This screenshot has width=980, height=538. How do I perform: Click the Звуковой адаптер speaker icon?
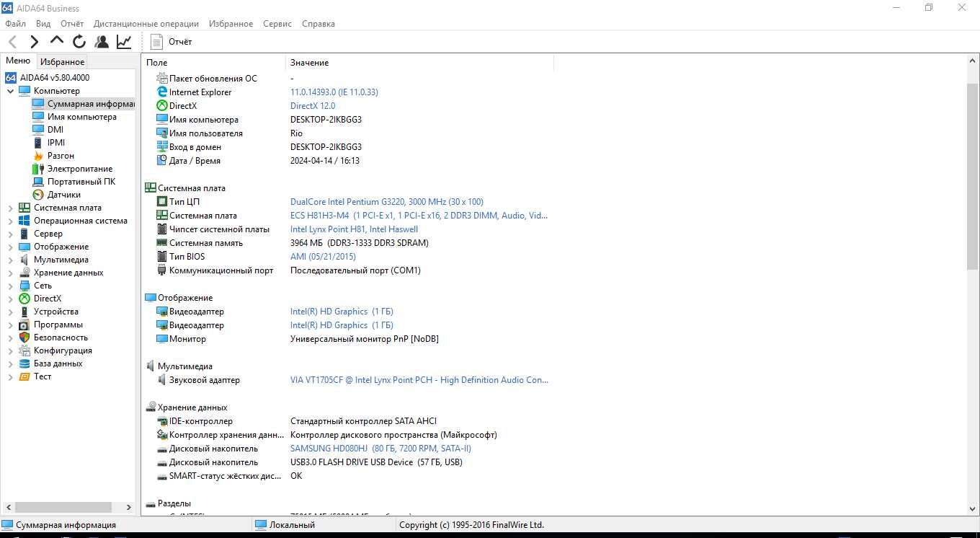tap(162, 380)
